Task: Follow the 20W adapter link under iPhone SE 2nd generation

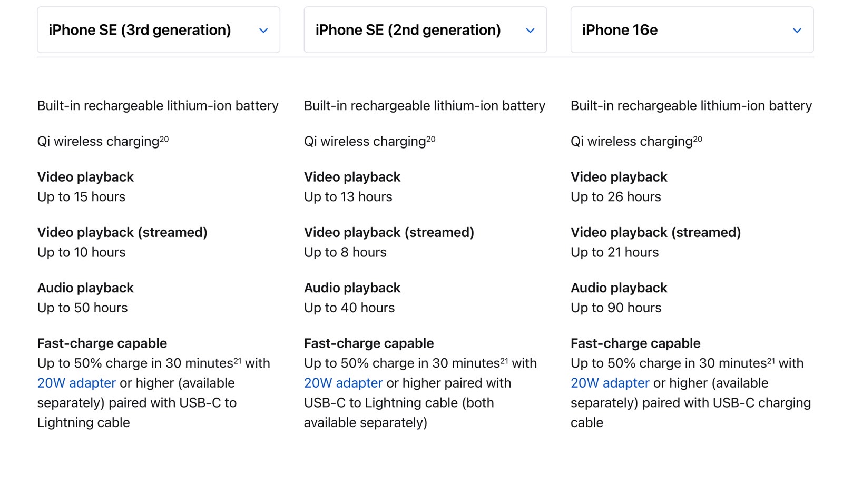Action: 343,383
